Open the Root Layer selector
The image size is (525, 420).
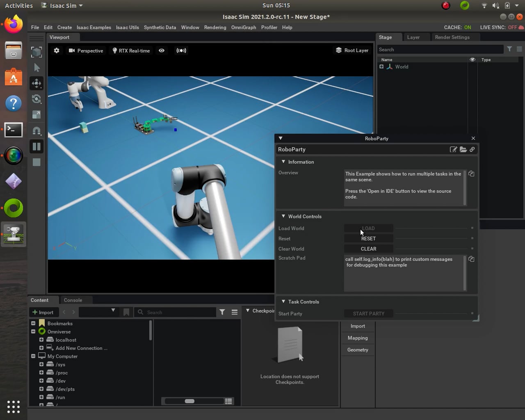[x=352, y=50]
